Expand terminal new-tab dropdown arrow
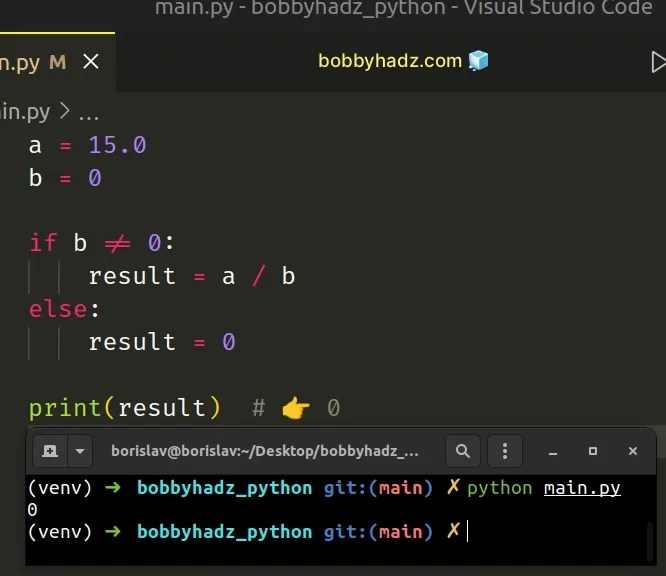This screenshot has width=666, height=576. (x=80, y=451)
